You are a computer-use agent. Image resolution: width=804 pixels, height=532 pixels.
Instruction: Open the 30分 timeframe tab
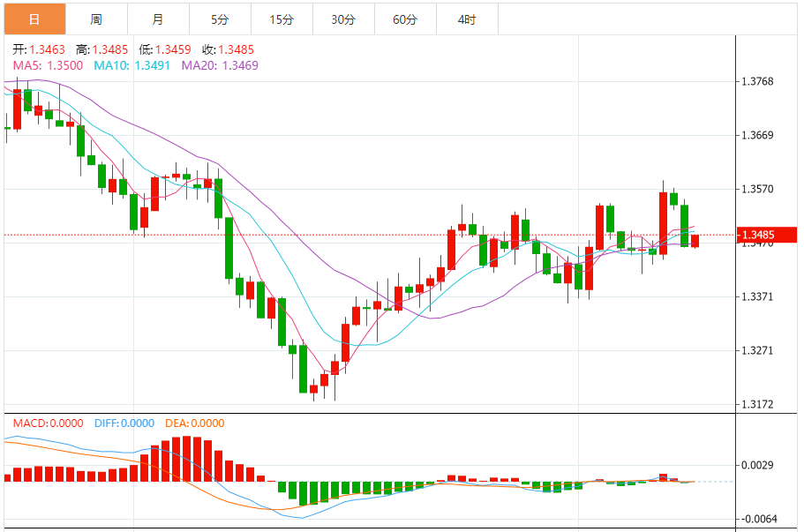[x=343, y=19]
